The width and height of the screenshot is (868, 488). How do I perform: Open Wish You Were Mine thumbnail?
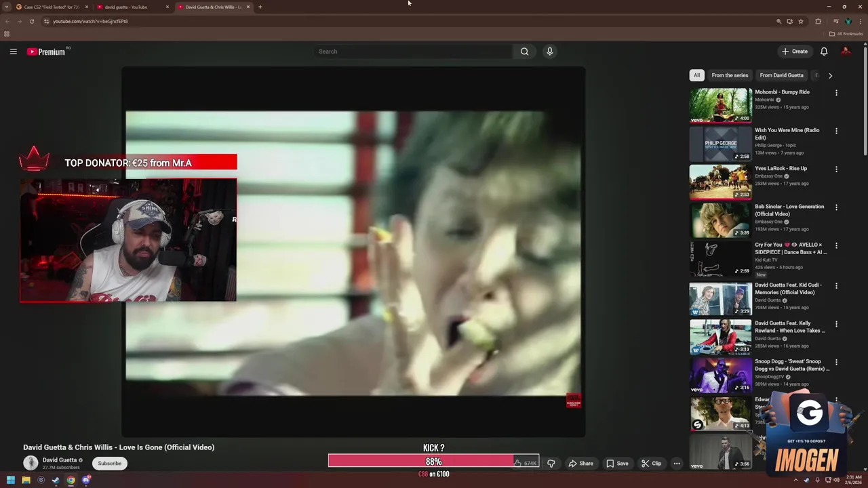point(721,144)
